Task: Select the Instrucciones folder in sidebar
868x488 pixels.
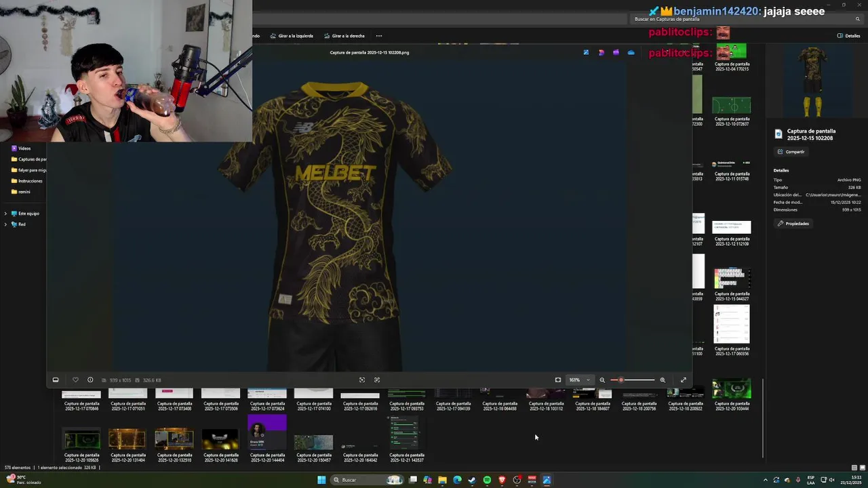Action: 27,181
